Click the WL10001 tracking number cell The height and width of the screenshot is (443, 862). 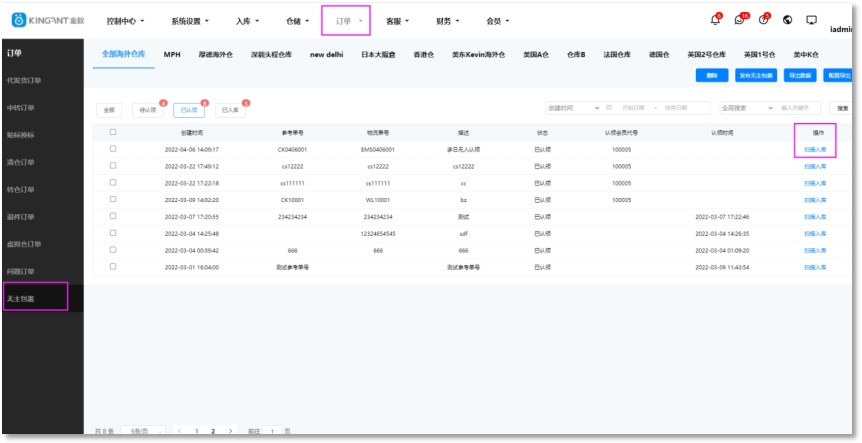pos(378,200)
